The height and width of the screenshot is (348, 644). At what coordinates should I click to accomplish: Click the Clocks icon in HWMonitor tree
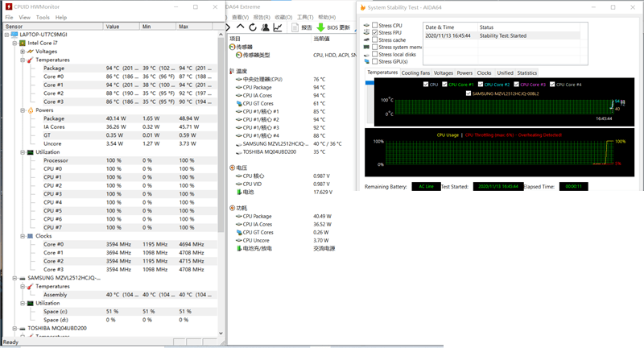click(x=30, y=236)
